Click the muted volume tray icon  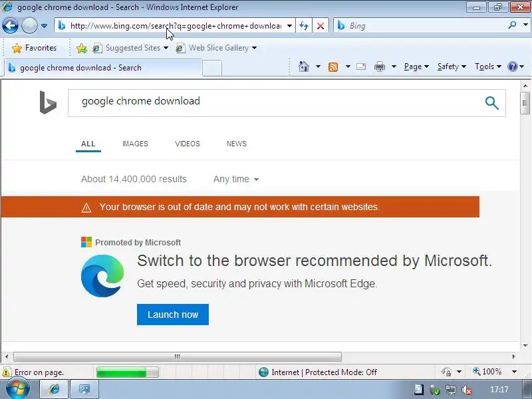point(467,390)
